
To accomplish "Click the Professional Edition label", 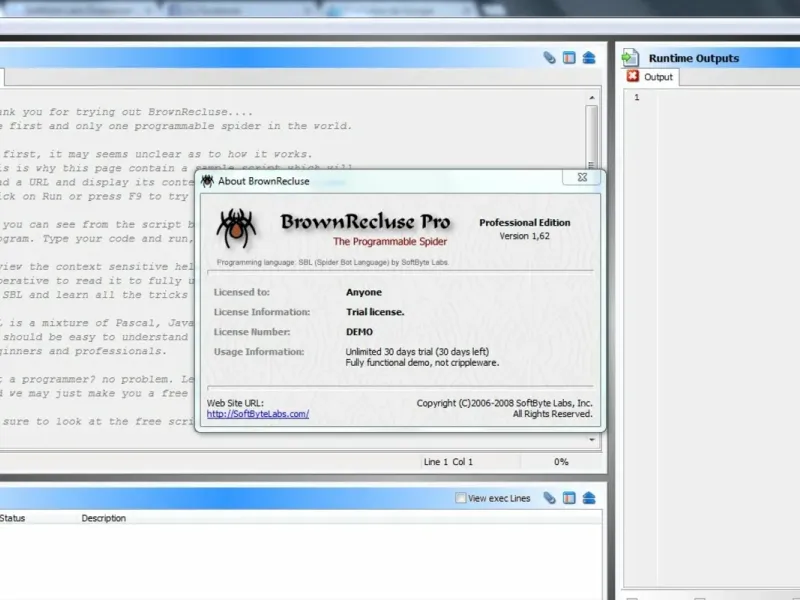I will coord(524,222).
